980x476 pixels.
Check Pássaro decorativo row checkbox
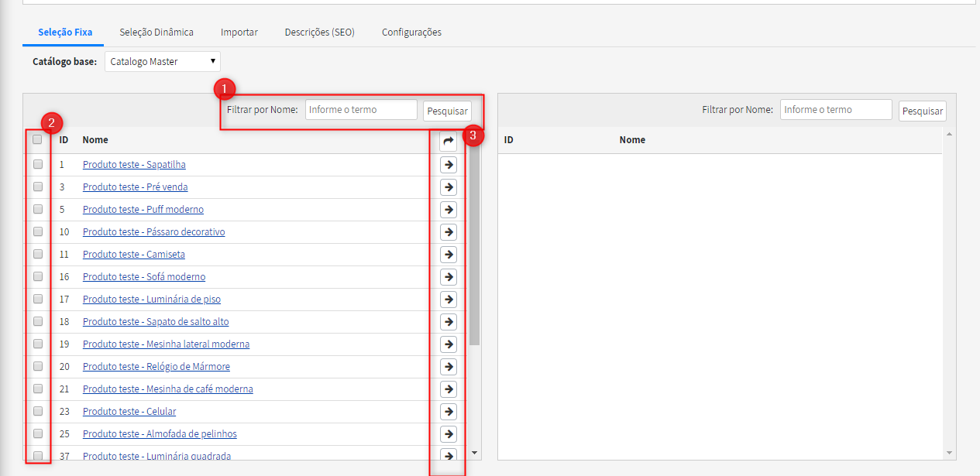38,231
